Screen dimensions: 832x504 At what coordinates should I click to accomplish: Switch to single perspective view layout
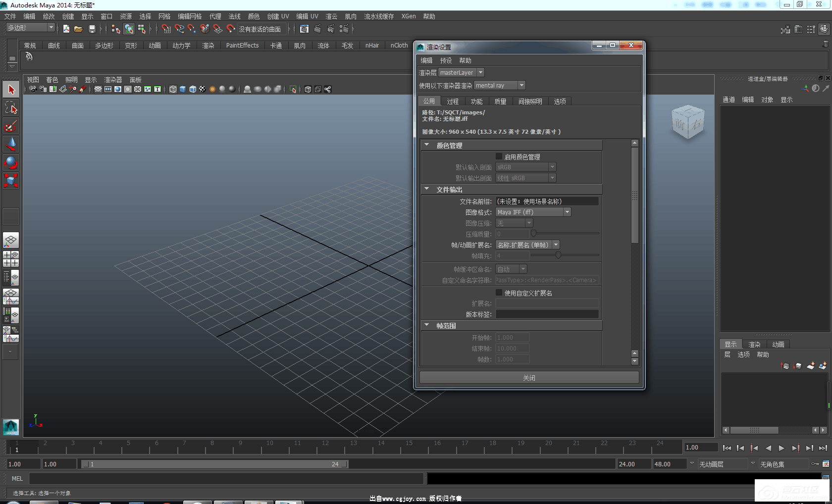pos(11,241)
